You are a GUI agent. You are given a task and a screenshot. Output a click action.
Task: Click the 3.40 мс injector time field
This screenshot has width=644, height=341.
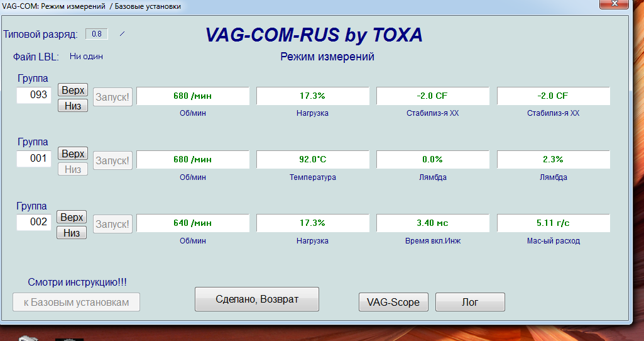(x=432, y=223)
